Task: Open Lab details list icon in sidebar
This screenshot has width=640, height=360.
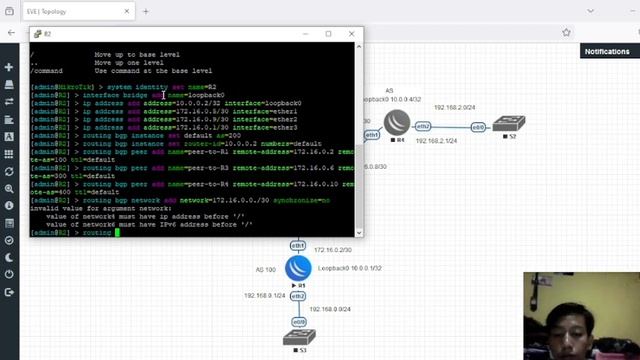Action: tap(9, 223)
